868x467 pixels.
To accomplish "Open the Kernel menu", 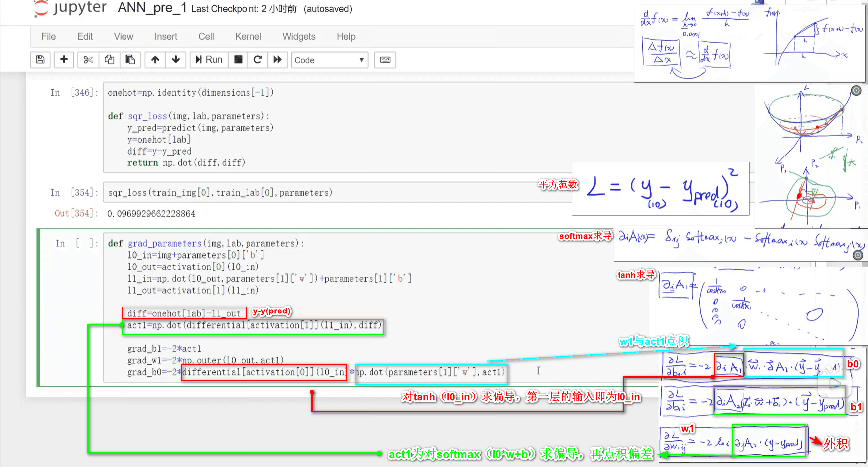I will pos(248,36).
